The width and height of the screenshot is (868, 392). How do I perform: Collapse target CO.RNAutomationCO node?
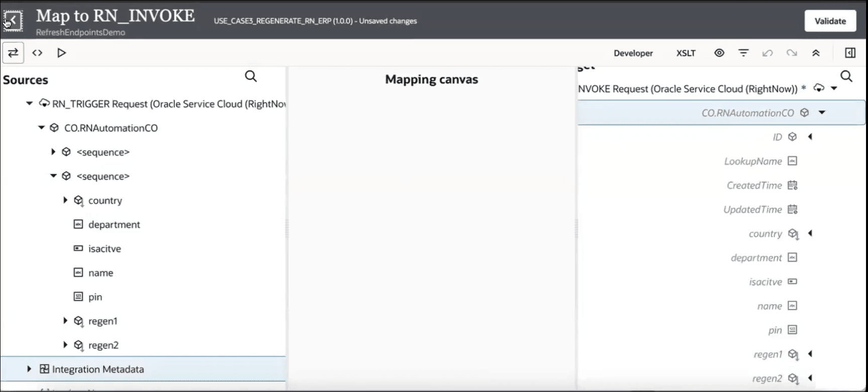point(822,113)
